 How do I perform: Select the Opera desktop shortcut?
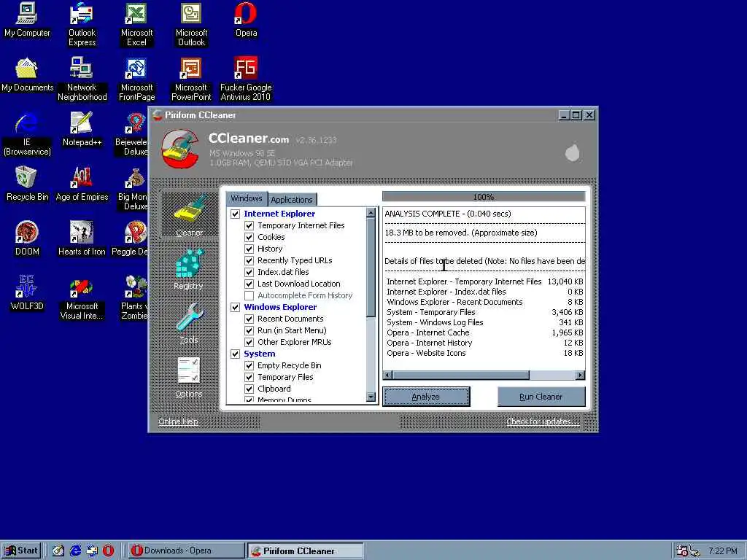click(x=246, y=20)
